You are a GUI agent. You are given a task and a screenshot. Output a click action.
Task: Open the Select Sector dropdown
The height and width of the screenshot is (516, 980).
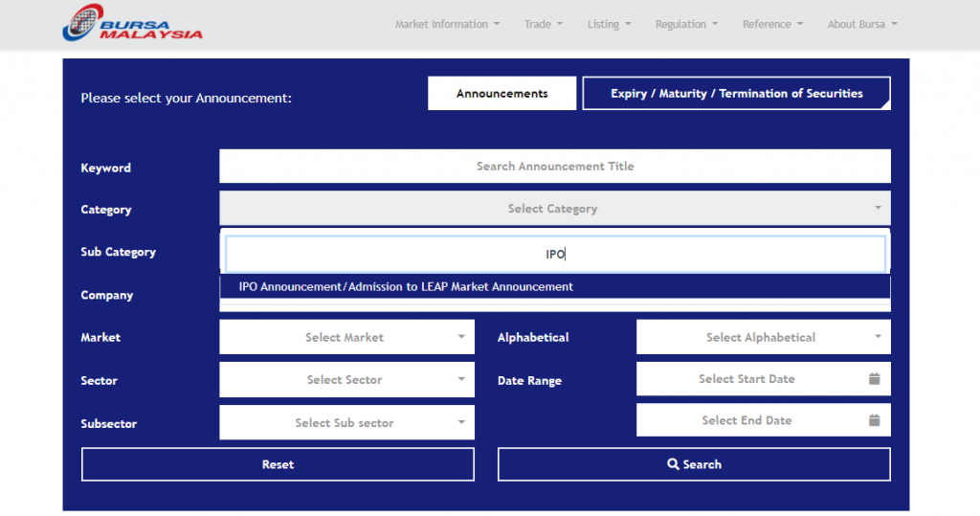(346, 380)
